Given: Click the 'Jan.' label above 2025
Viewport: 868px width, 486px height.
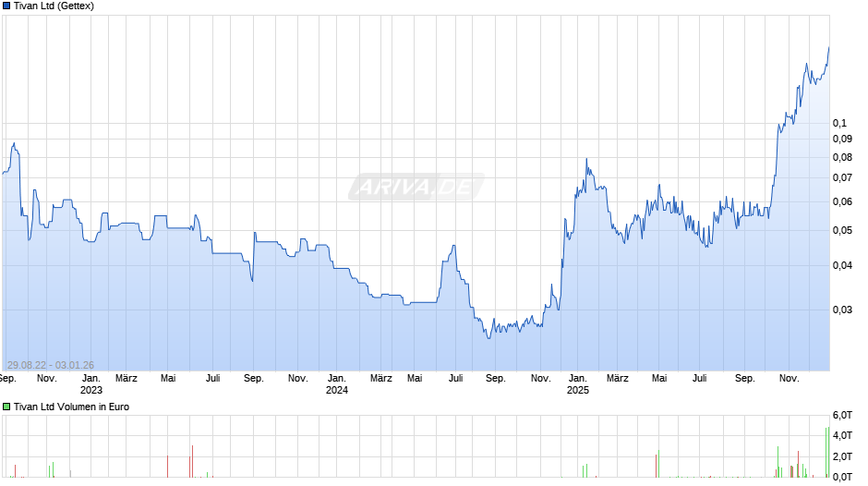Looking at the screenshot, I should click(577, 379).
